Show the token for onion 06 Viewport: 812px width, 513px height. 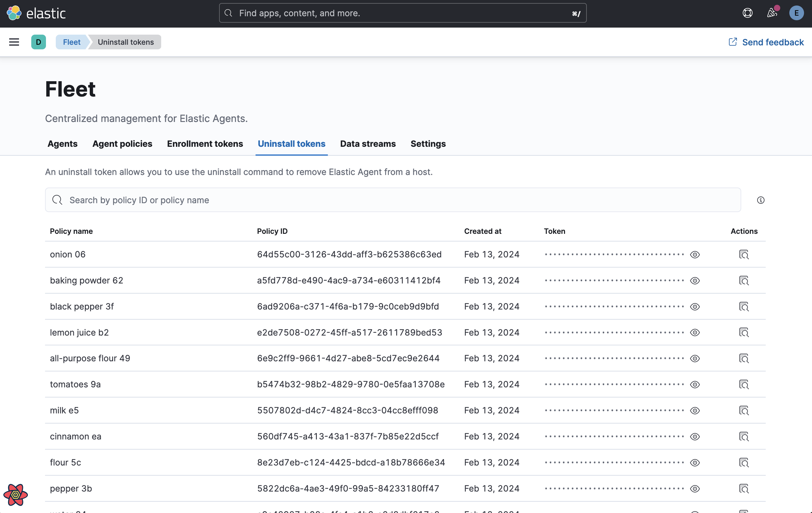coord(695,254)
